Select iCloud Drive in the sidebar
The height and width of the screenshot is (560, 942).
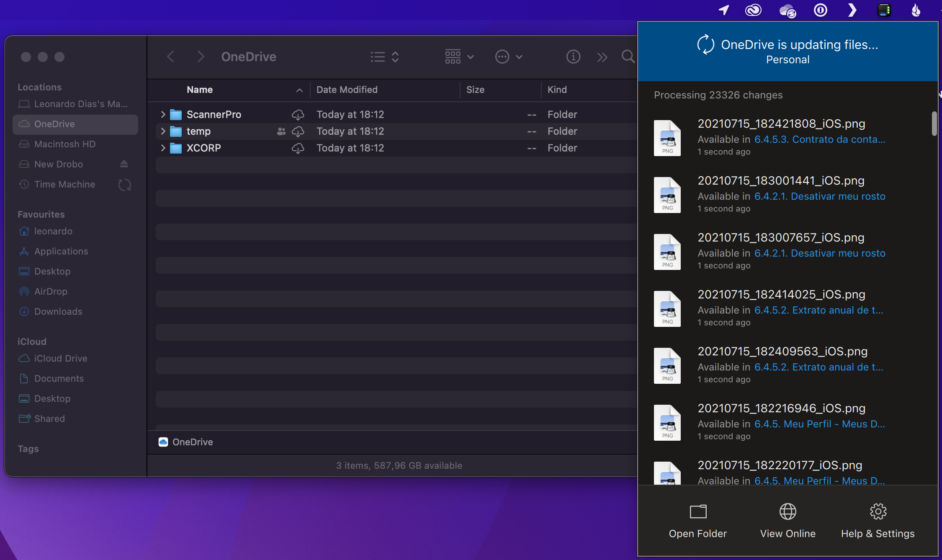(x=61, y=358)
